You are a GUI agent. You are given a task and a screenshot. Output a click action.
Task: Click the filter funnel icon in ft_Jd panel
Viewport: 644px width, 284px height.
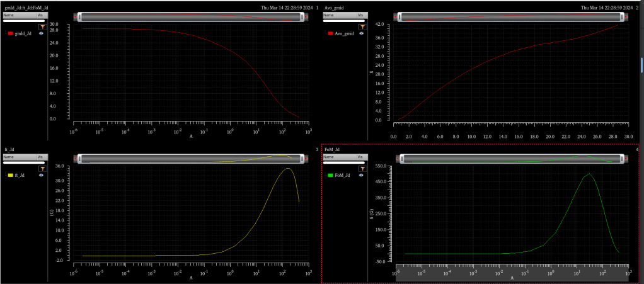(x=42, y=169)
